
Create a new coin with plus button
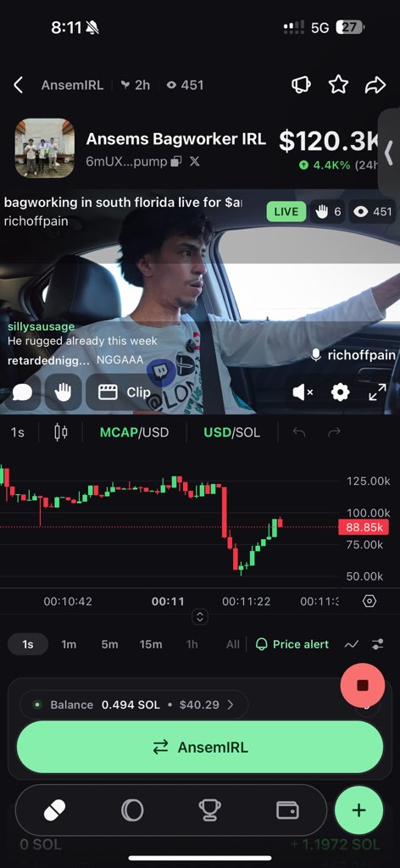coord(358,810)
